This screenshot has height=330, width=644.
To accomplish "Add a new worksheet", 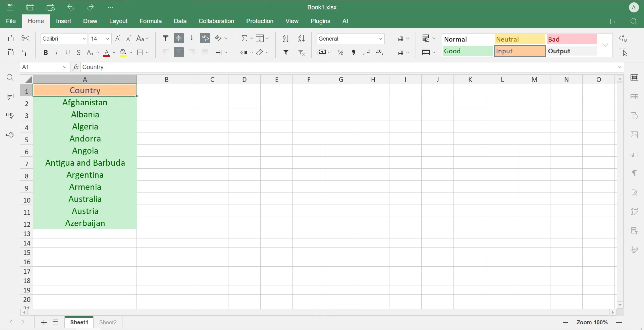I will (x=43, y=322).
